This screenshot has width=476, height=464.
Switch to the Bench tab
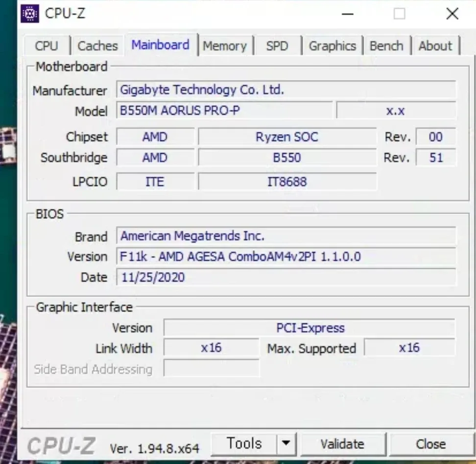[x=386, y=46]
